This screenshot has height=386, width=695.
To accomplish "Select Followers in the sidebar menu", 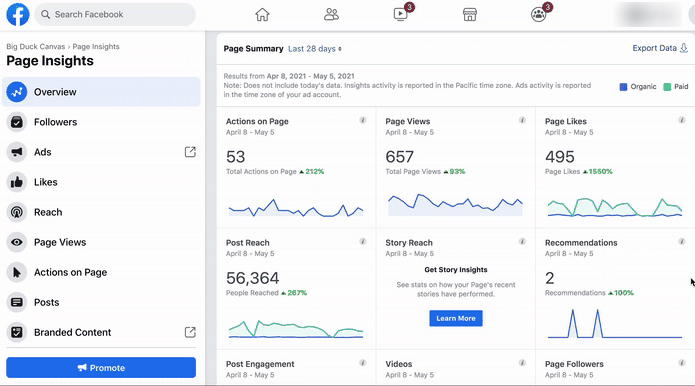I will (x=101, y=122).
